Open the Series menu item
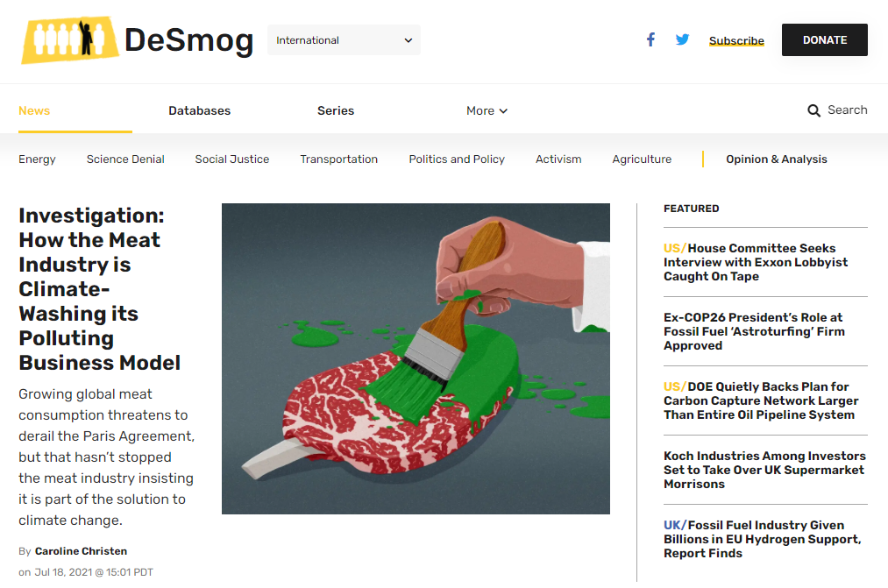The height and width of the screenshot is (588, 888). (x=336, y=110)
